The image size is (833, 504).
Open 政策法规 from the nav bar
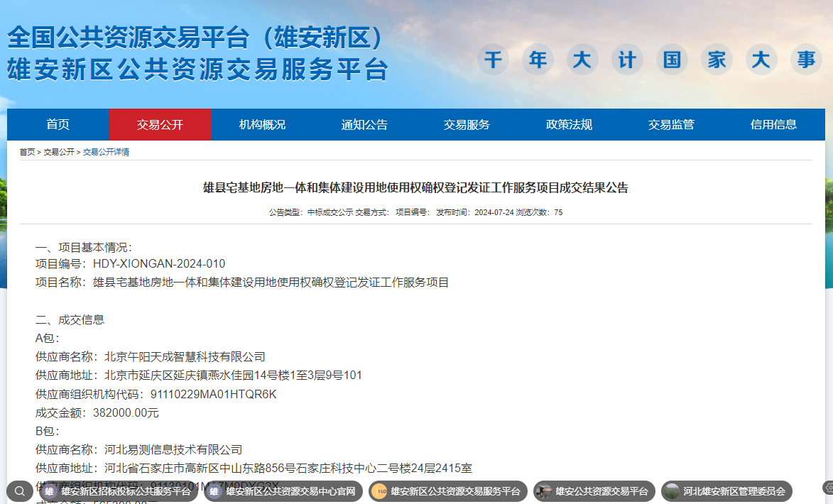coord(569,124)
